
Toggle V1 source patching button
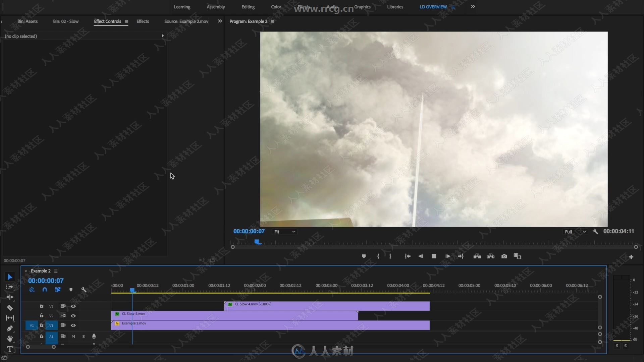click(x=32, y=325)
